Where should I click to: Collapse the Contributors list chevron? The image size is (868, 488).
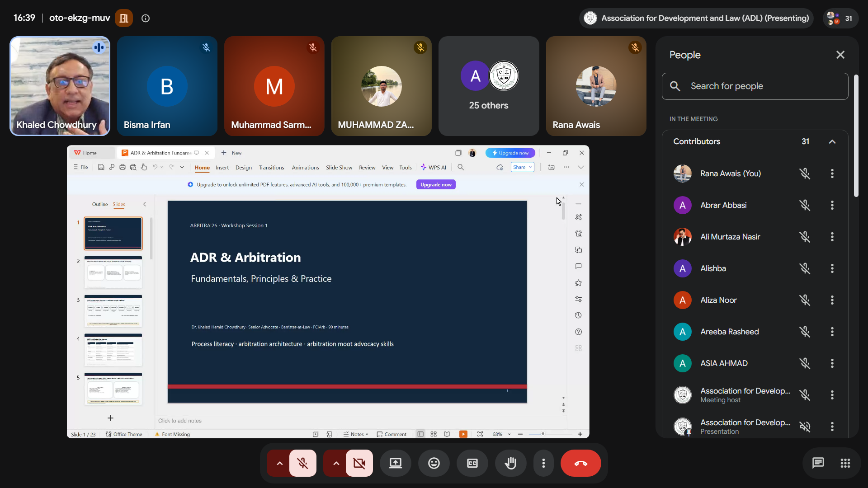point(832,141)
